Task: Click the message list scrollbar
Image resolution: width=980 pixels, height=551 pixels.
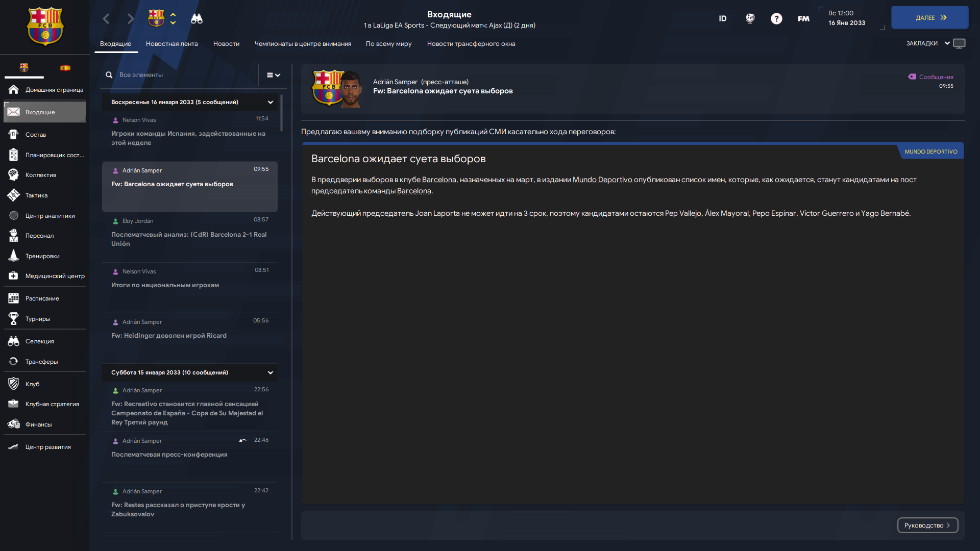Action: coord(281,113)
